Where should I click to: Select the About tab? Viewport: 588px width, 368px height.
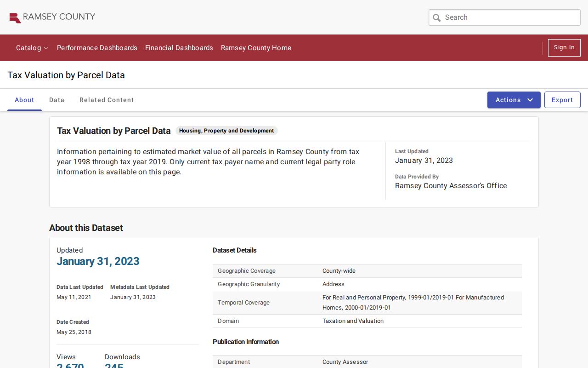pos(24,100)
